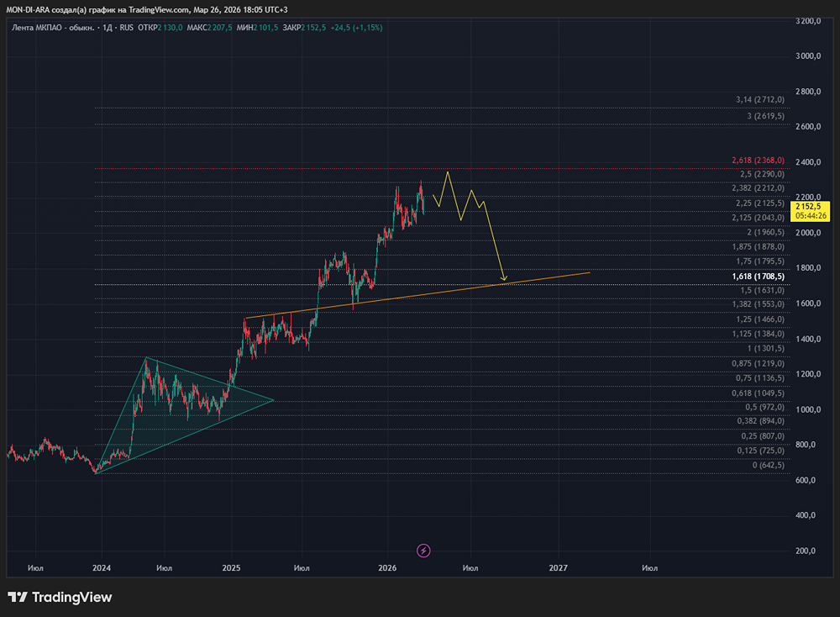Click the МАКС 2 207,5 high value
840x617 pixels.
click(x=209, y=28)
